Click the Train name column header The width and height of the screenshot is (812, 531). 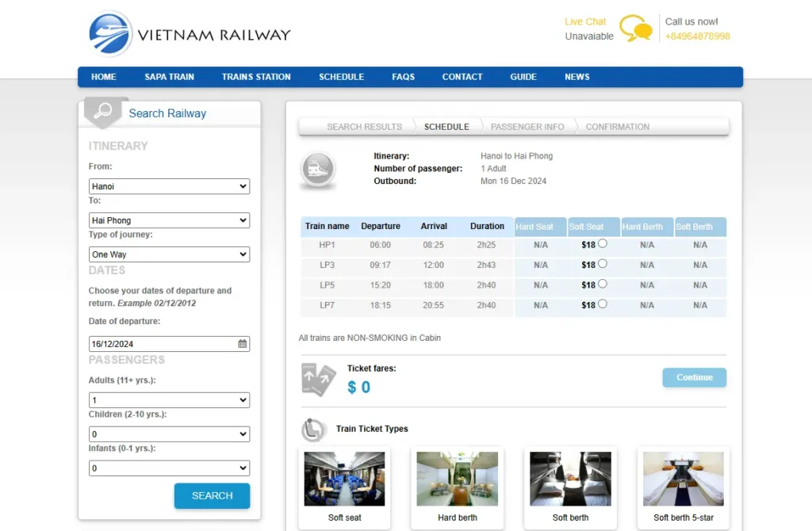327,226
